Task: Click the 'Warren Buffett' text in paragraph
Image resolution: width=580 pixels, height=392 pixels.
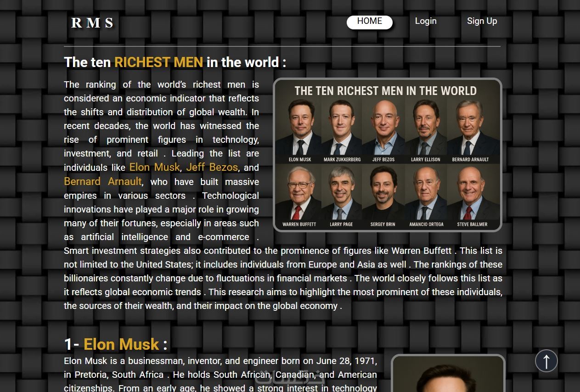Action: (x=421, y=251)
